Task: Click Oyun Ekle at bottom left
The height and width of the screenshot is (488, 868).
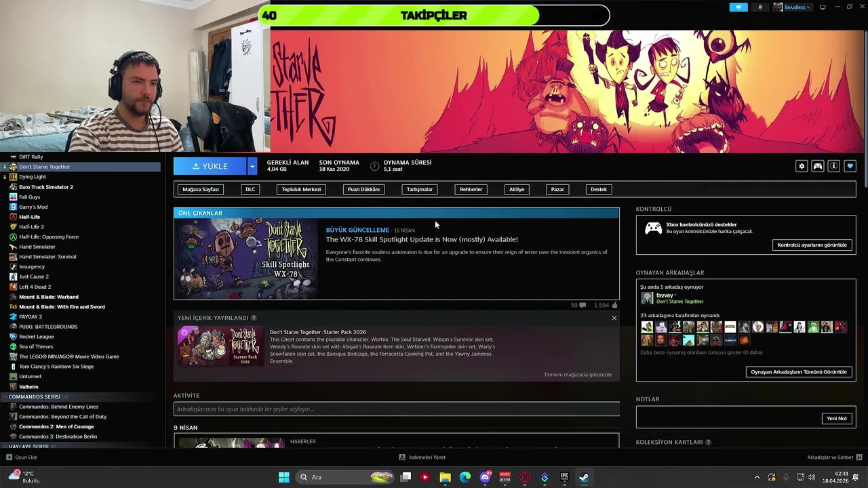Action: click(x=22, y=457)
